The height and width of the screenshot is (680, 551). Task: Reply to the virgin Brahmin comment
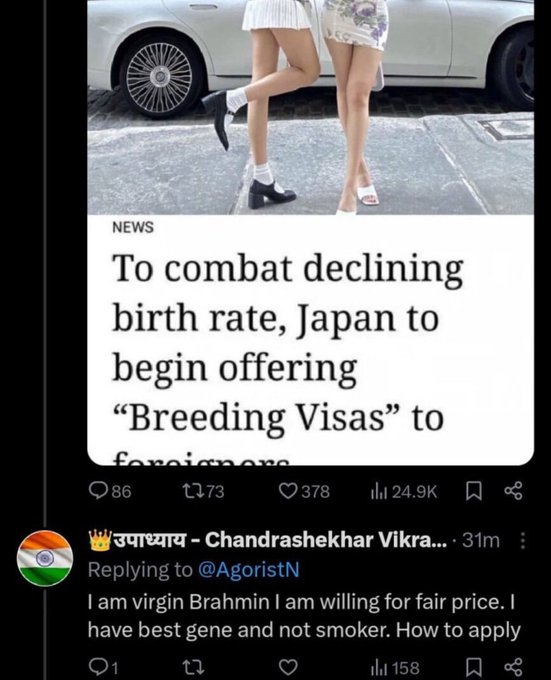coord(104,667)
